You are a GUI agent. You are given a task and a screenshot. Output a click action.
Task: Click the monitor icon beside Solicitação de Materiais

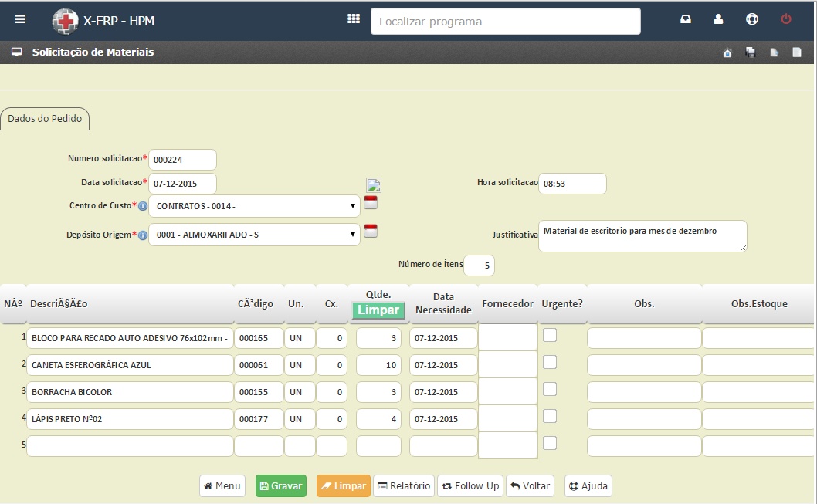pyautogui.click(x=17, y=52)
